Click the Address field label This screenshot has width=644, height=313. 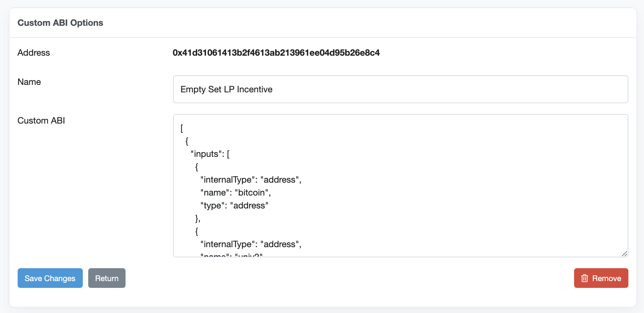34,53
